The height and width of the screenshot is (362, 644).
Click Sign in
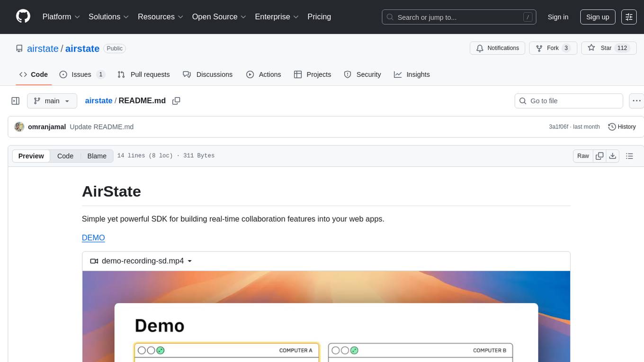click(558, 17)
